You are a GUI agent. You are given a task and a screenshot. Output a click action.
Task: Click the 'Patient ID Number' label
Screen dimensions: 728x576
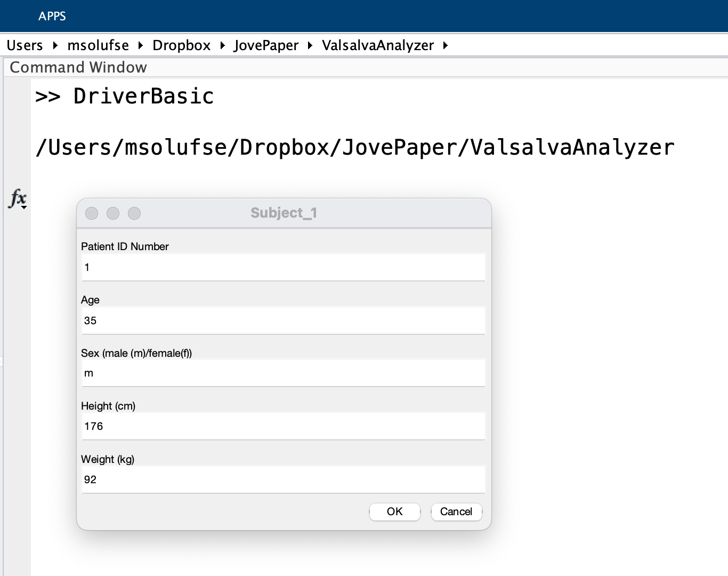click(125, 246)
